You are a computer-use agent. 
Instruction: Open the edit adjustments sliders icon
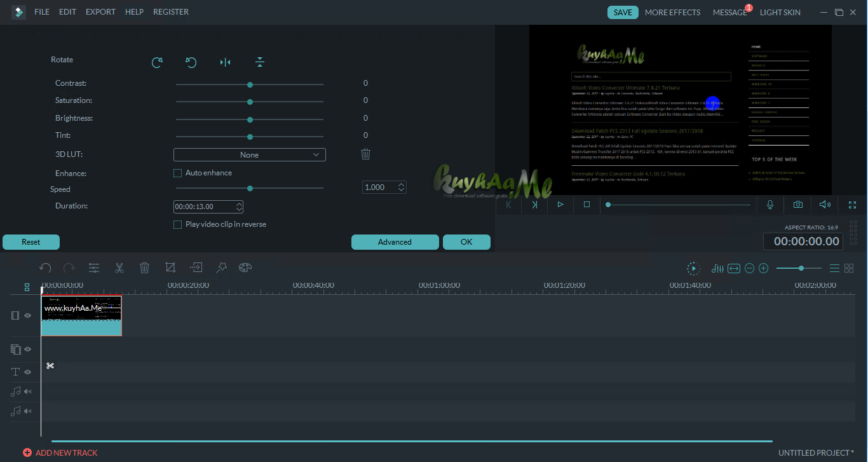(x=94, y=268)
